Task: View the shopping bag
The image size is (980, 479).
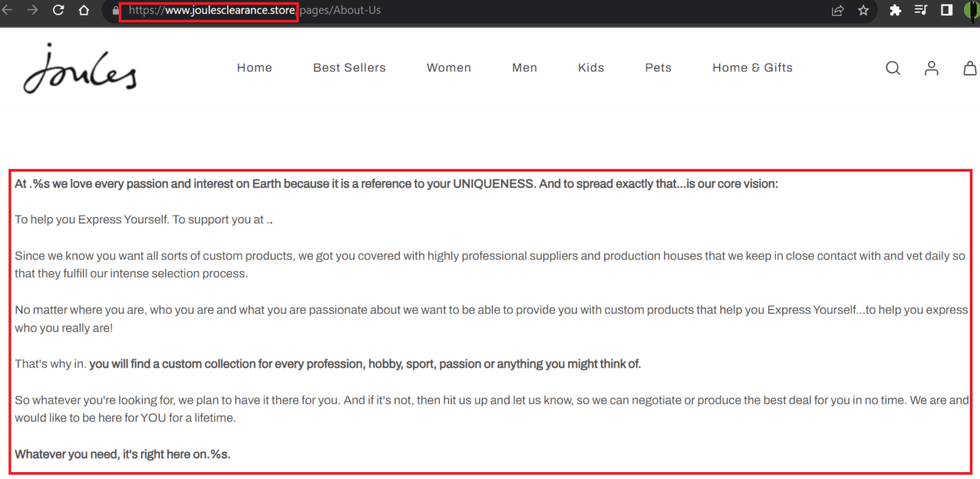Action: [x=970, y=68]
